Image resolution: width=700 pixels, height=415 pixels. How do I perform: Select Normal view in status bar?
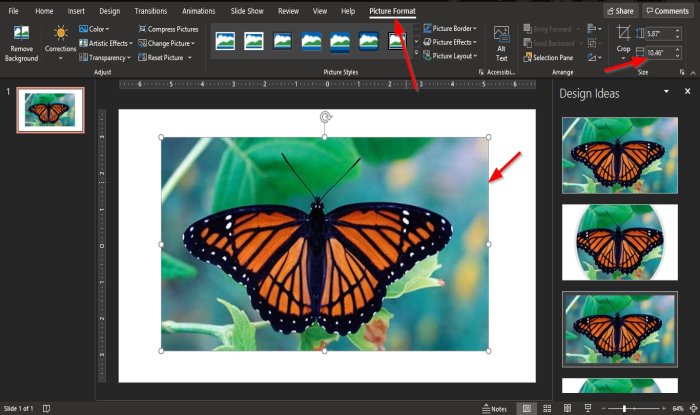(x=526, y=408)
